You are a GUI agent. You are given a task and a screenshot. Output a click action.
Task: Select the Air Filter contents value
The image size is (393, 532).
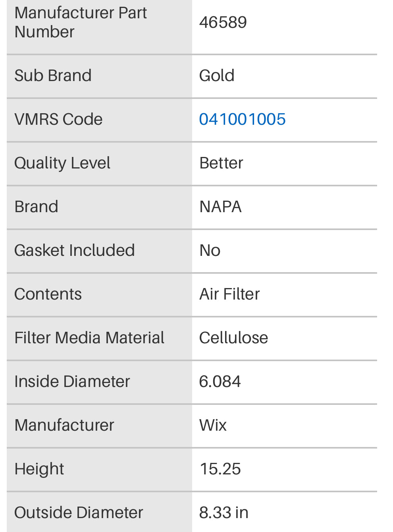click(229, 294)
